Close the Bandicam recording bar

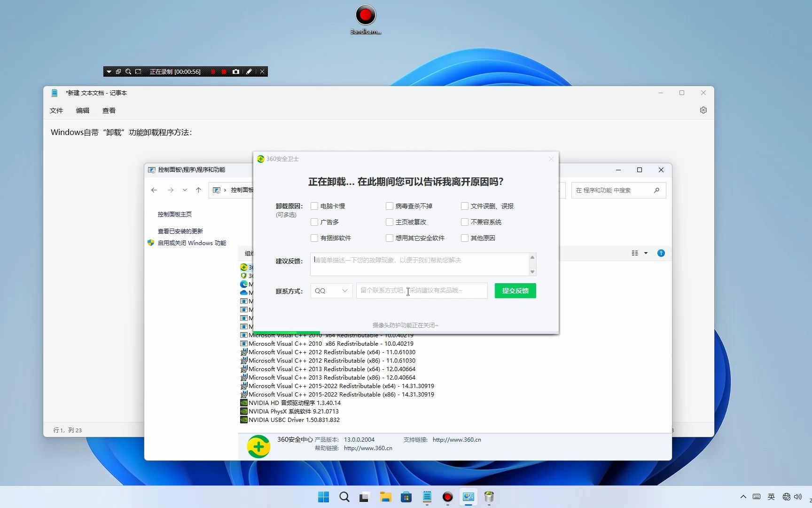(262, 72)
